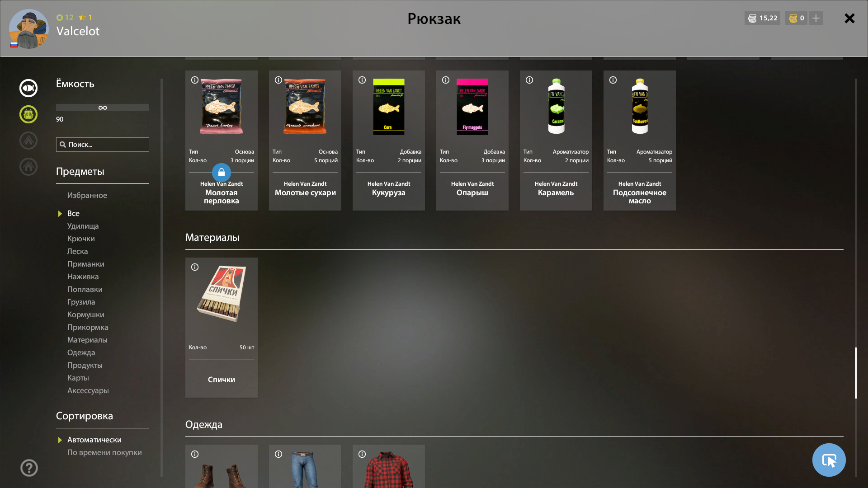Screen dimensions: 868x488
Task: Select the green backpack sidebar icon
Action: click(28, 114)
